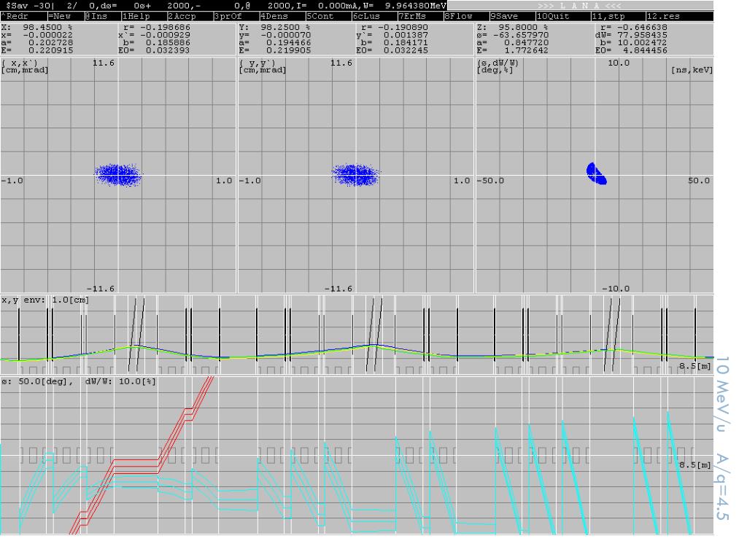Image resolution: width=747 pixels, height=560 pixels.
Task: Click the 50.0 axis label on longitudinal plot
Action: coord(698,181)
